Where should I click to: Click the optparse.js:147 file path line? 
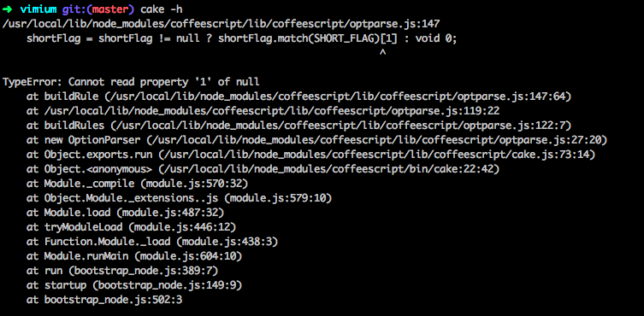click(x=222, y=24)
